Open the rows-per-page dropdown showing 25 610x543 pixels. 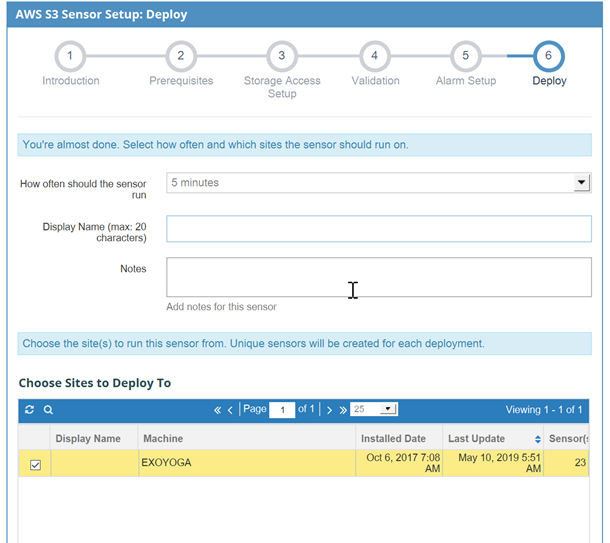(373, 409)
